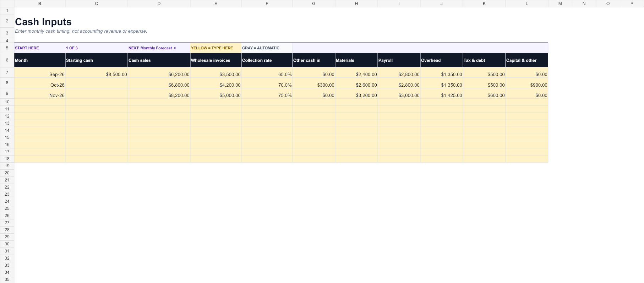
Task: Click the Sep-26 tax & debt $500.00 cell
Action: [x=484, y=72]
